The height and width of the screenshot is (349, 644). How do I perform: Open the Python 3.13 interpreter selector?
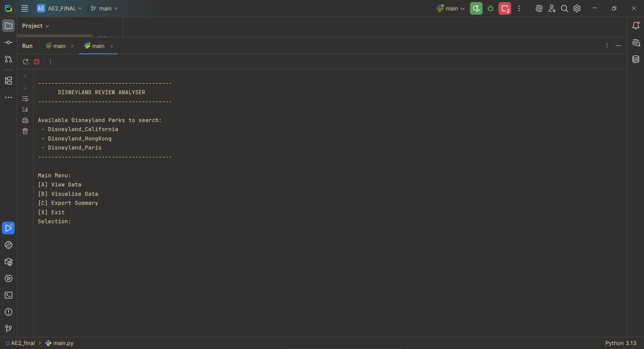pyautogui.click(x=621, y=343)
